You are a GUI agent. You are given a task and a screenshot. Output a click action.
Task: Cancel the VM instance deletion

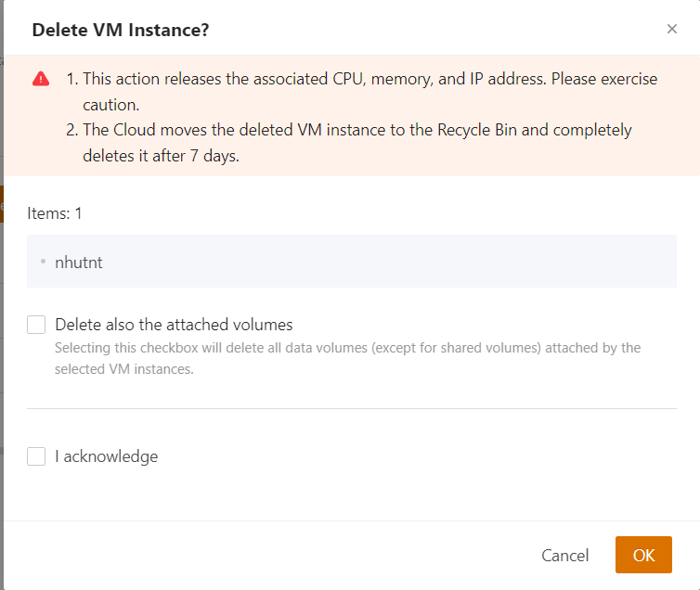click(x=564, y=555)
